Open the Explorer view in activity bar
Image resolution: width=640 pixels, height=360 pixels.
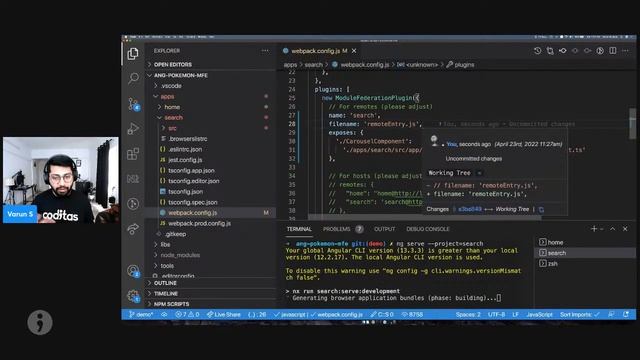pos(133,53)
